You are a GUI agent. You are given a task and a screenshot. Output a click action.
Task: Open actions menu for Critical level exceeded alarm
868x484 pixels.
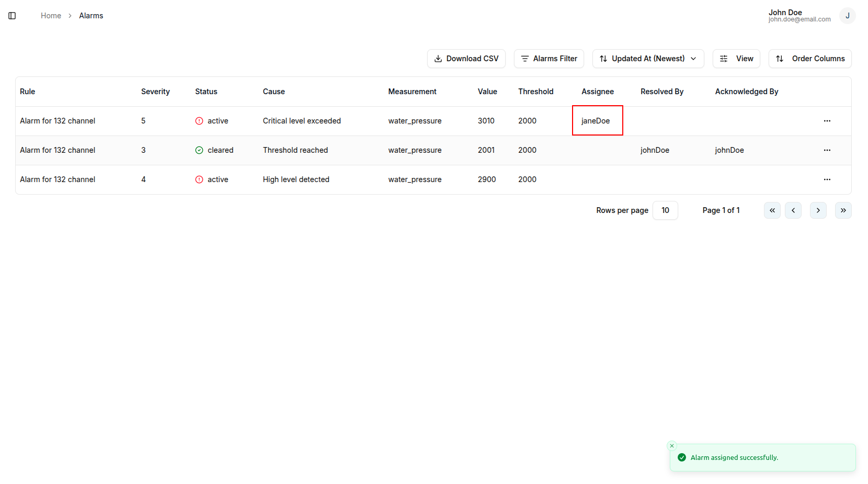[827, 121]
